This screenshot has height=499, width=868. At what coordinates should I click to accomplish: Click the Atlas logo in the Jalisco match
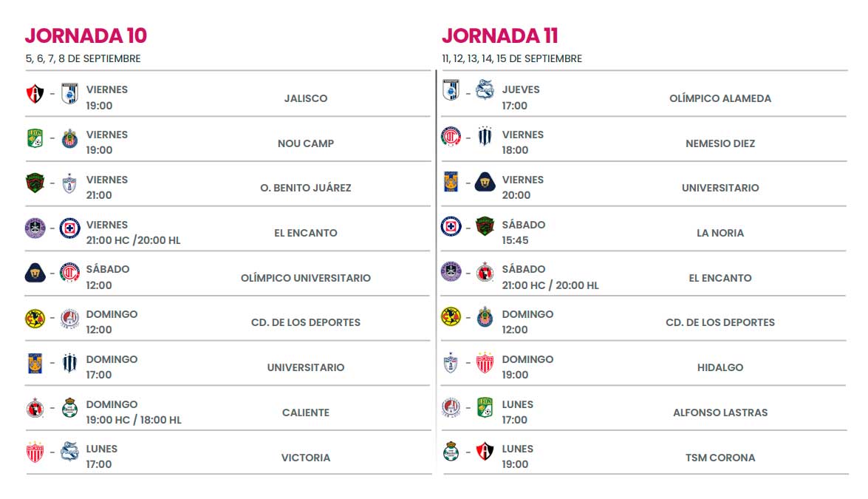(35, 94)
